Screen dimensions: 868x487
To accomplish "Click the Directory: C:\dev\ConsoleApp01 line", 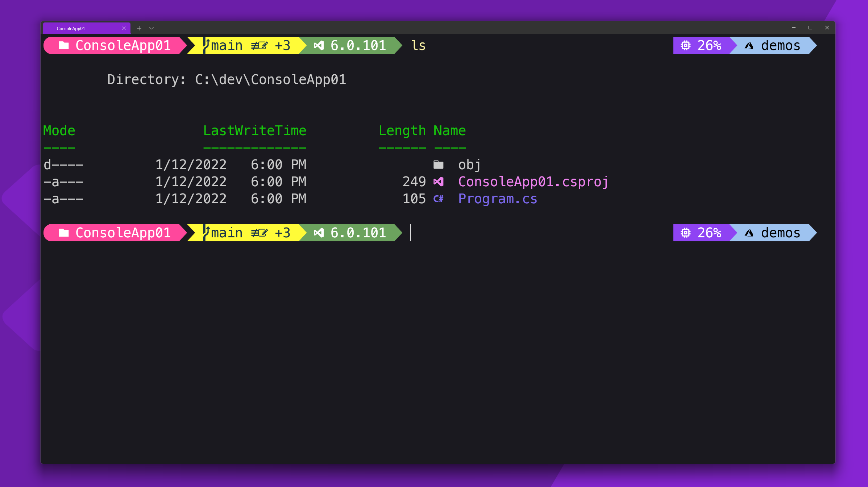I will point(227,80).
